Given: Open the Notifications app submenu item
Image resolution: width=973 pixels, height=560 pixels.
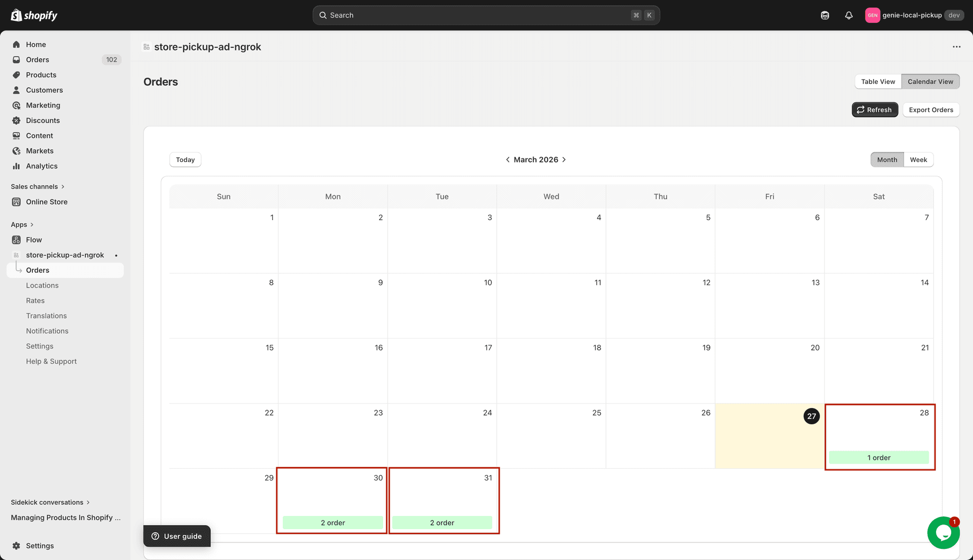Looking at the screenshot, I should click(47, 331).
